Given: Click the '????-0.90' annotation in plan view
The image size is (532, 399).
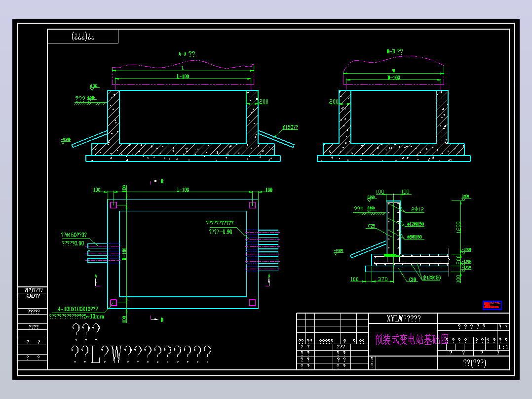Looking at the screenshot, I should (221, 232).
